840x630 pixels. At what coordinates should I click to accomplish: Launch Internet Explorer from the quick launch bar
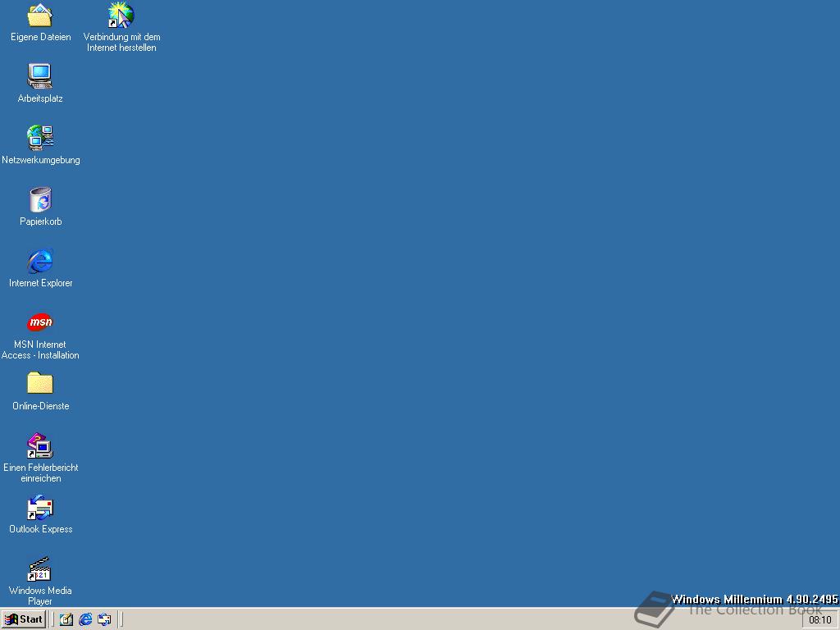click(x=85, y=620)
